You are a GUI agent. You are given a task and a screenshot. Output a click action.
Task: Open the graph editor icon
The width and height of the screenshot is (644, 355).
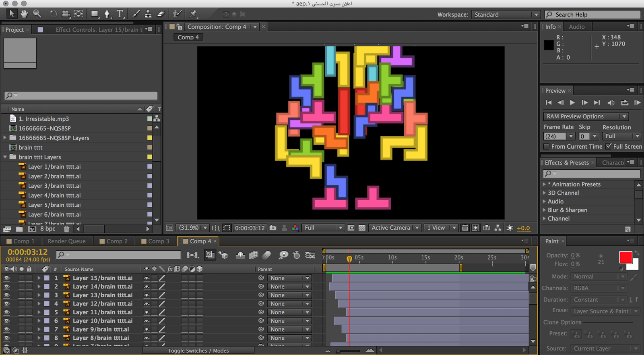pyautogui.click(x=310, y=255)
